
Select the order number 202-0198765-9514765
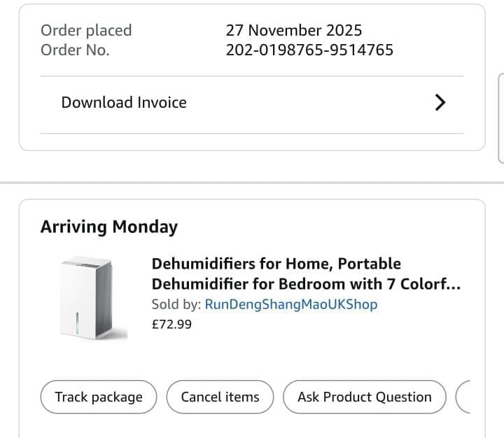pyautogui.click(x=309, y=50)
